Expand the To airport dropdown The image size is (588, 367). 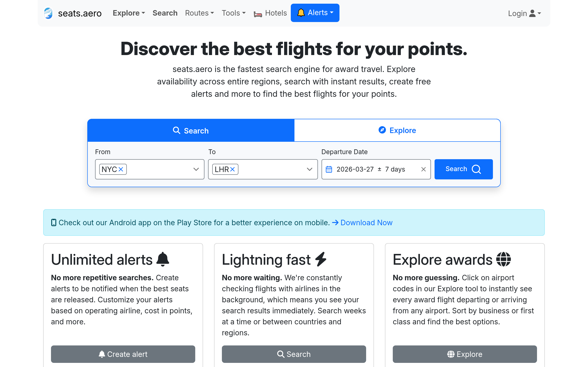tap(309, 169)
